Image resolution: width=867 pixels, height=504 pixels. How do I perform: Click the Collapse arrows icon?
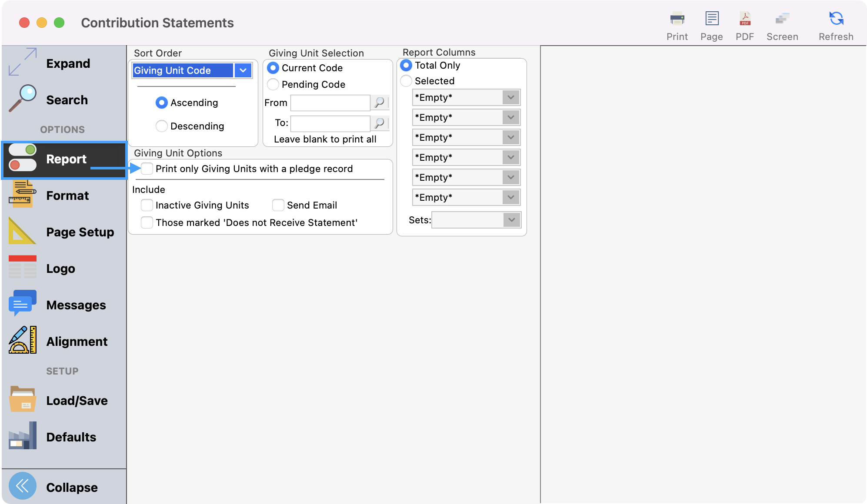tap(22, 486)
